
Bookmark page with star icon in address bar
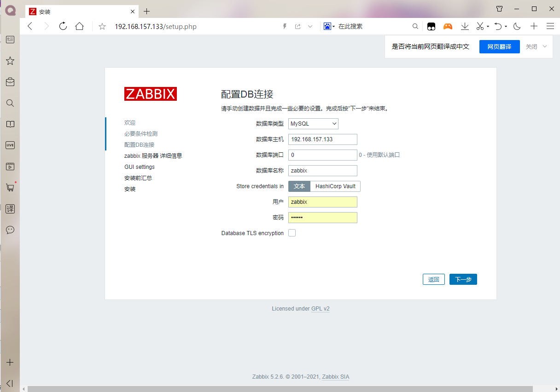(x=102, y=27)
